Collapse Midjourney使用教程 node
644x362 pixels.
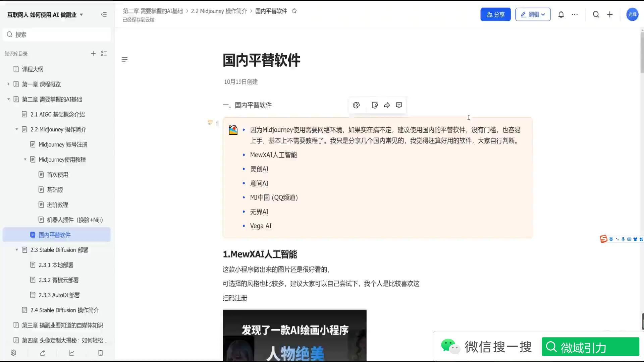coord(25,160)
